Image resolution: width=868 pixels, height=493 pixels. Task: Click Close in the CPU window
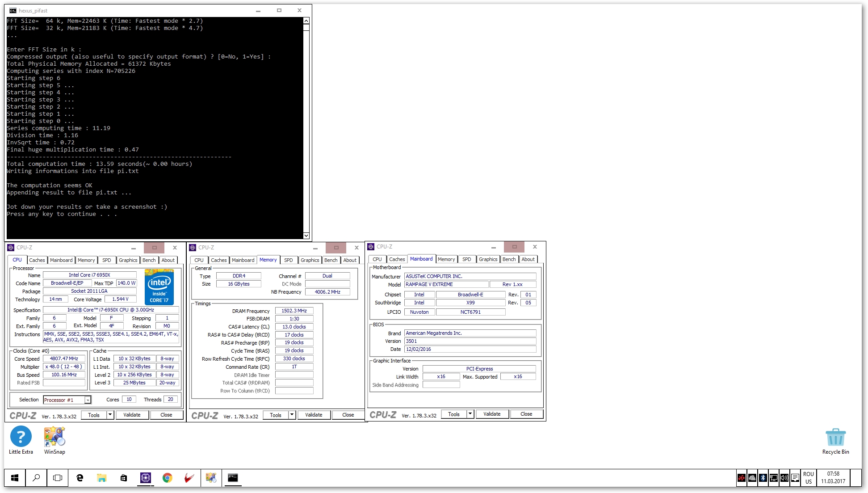coord(166,415)
